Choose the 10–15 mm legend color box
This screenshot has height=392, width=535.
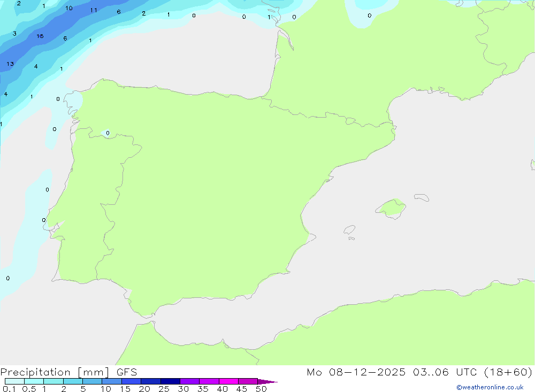click(x=112, y=381)
